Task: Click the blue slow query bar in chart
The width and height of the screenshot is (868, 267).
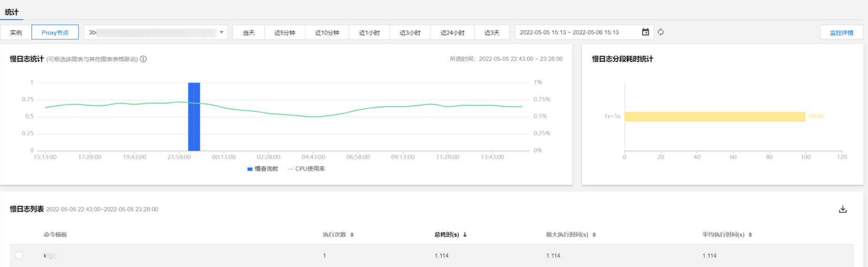Action: [194, 117]
